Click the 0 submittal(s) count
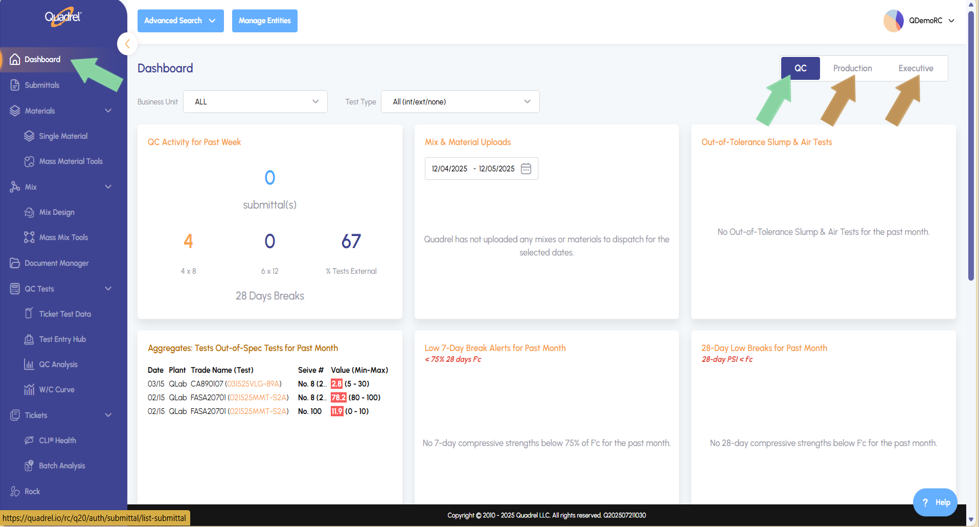The width and height of the screenshot is (979, 527). [x=270, y=178]
